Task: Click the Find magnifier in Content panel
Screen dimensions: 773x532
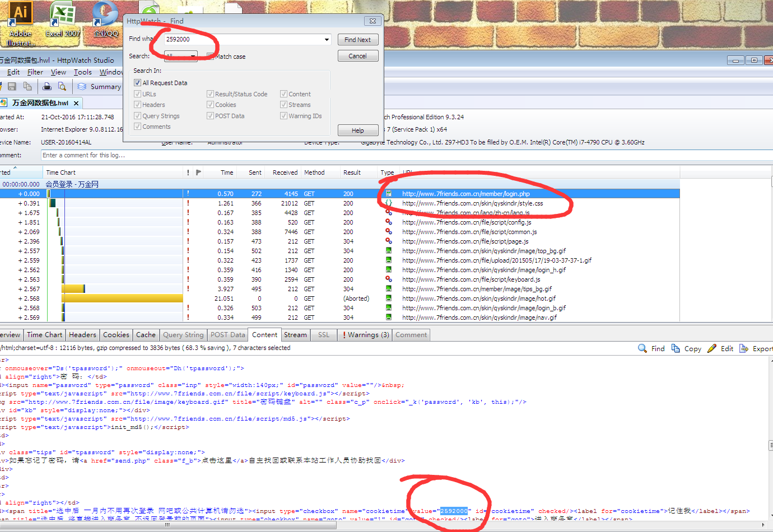Action: click(x=642, y=348)
